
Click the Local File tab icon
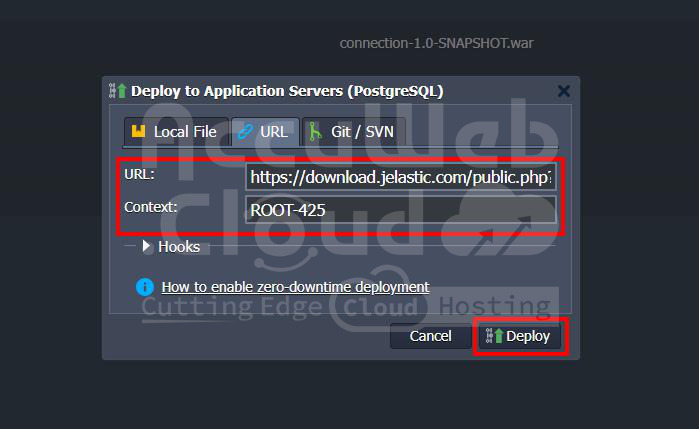138,132
